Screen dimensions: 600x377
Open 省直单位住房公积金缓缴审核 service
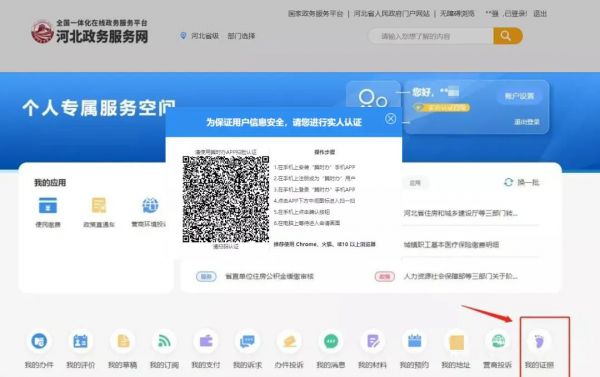269,276
